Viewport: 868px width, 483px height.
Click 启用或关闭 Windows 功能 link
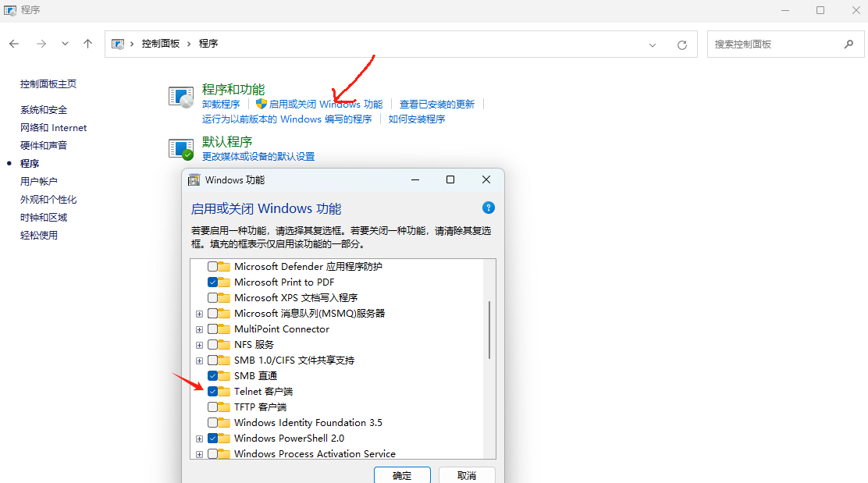[x=326, y=104]
